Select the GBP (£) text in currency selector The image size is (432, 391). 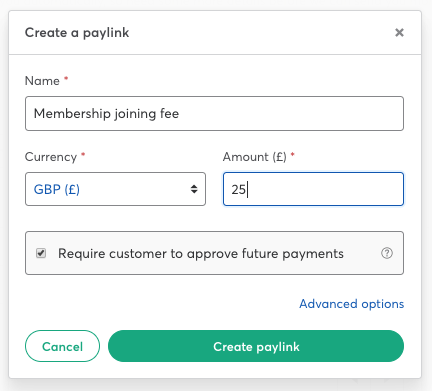coord(57,189)
